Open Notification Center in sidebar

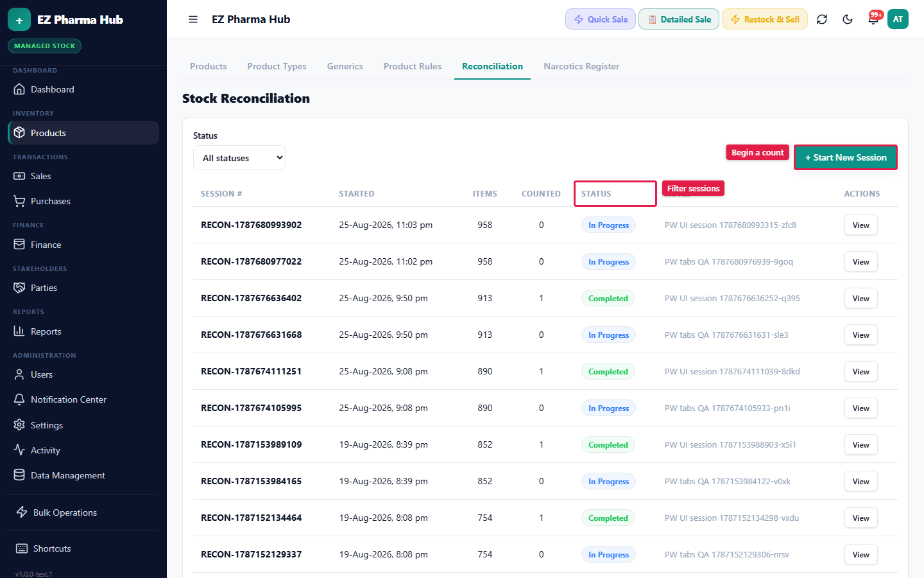point(83,399)
